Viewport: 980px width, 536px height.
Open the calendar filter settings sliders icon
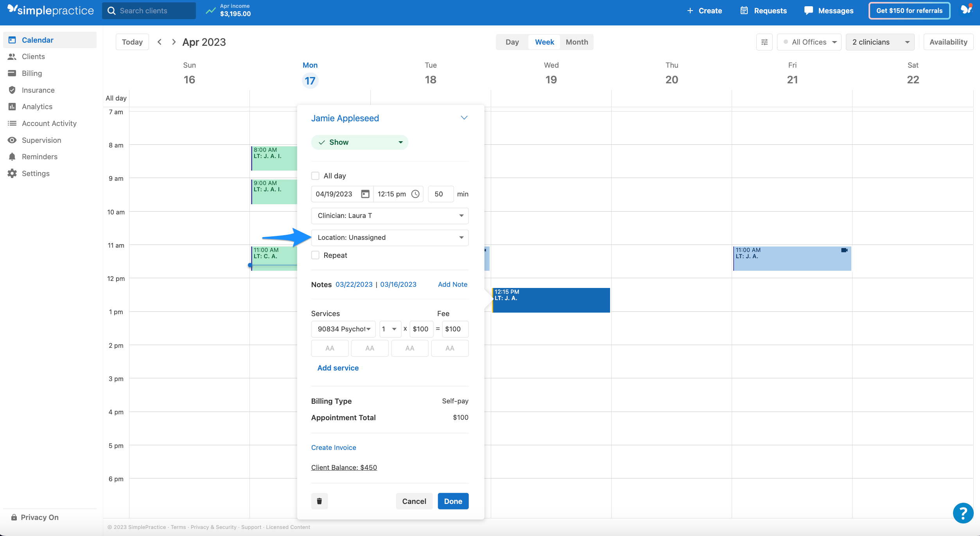point(764,42)
